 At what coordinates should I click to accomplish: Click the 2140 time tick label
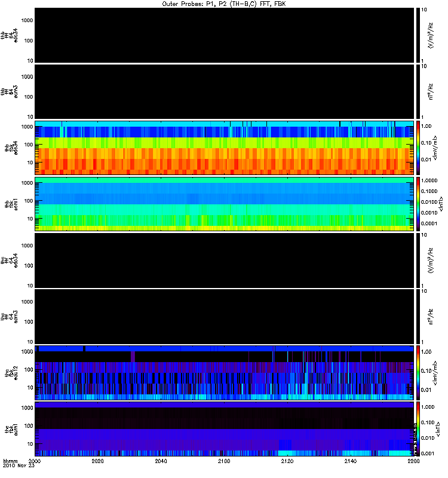pyautogui.click(x=350, y=461)
